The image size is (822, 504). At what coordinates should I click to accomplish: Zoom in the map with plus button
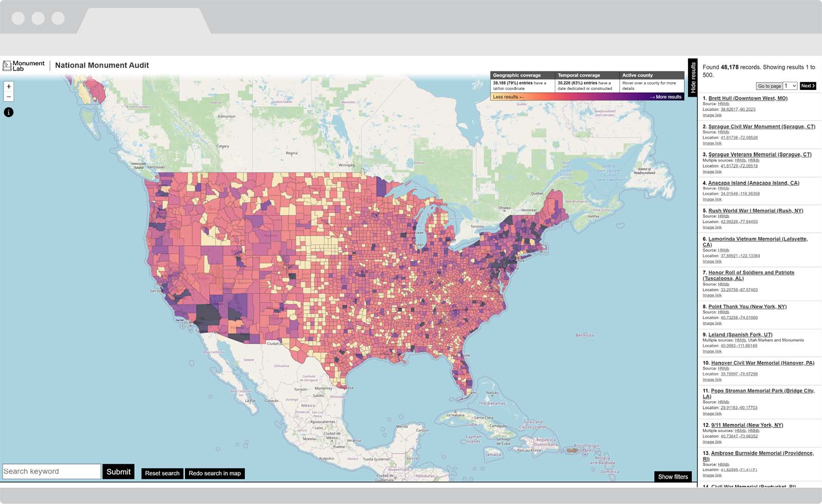(9, 86)
